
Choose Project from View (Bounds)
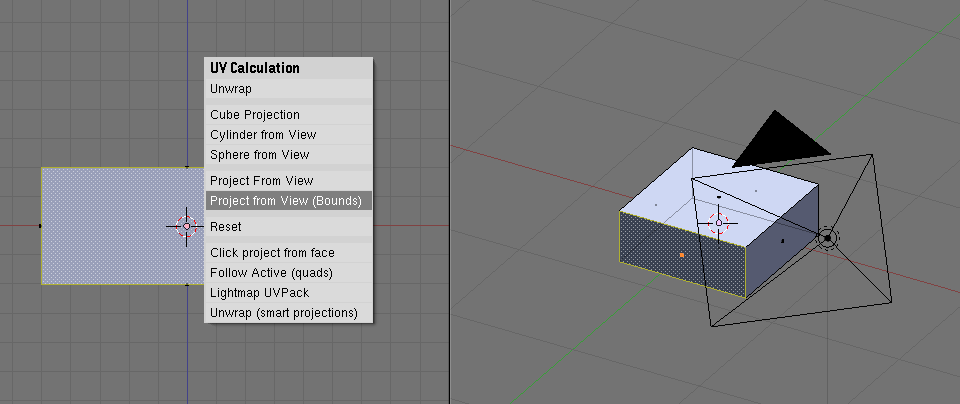point(288,201)
